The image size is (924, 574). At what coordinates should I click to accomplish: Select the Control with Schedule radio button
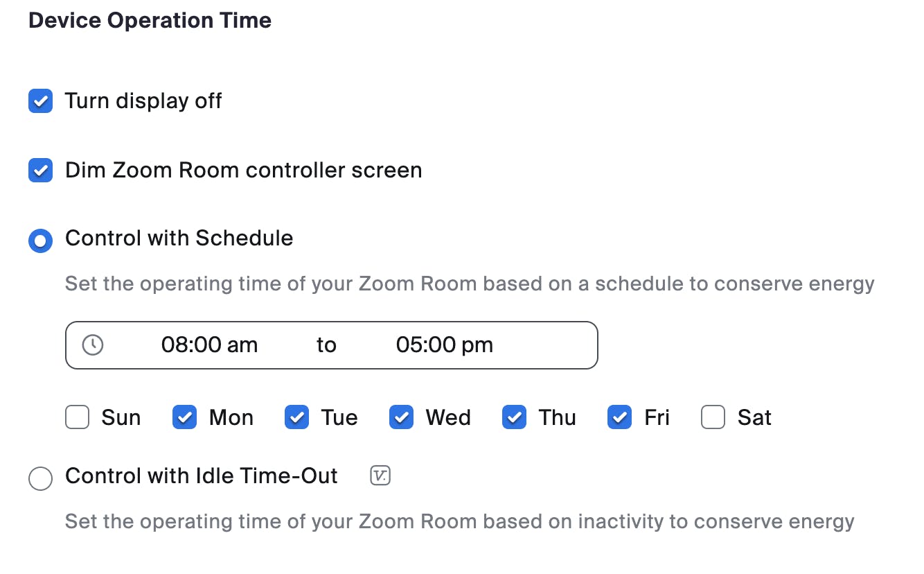click(40, 240)
